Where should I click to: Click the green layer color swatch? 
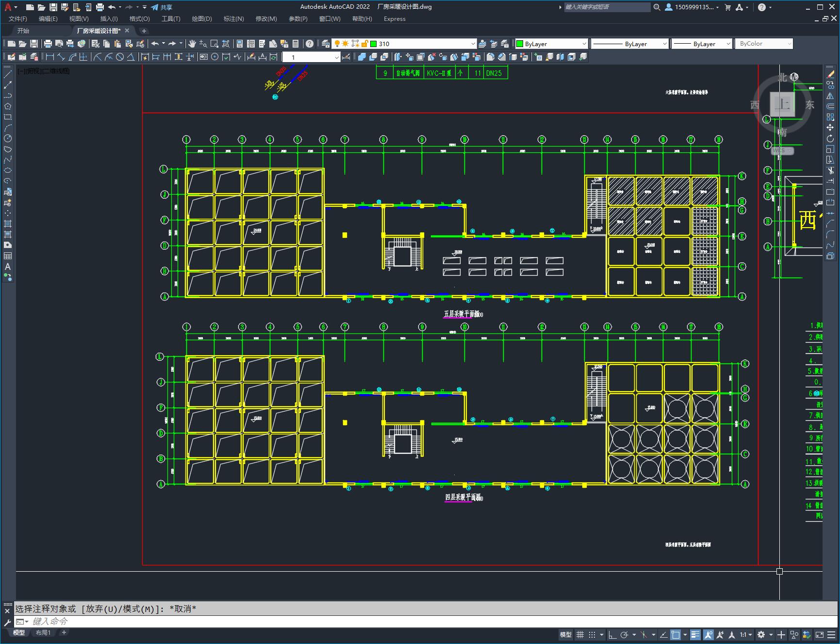pos(374,44)
